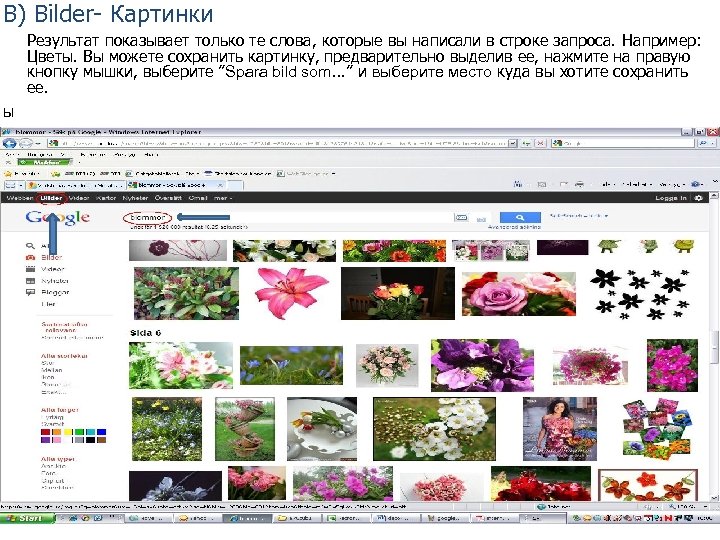720x540 pixels.
Task: Pick the red color filter swatch
Action: (x=45, y=432)
